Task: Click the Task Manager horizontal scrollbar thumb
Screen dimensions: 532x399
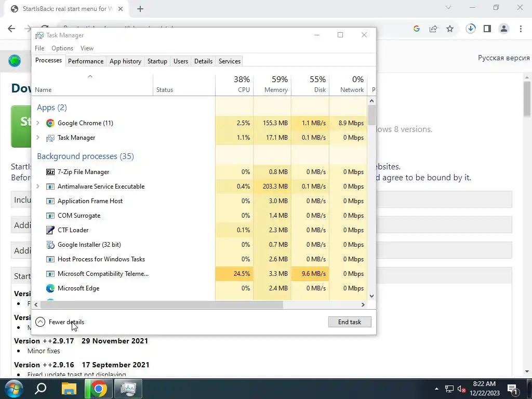Action: point(162,304)
